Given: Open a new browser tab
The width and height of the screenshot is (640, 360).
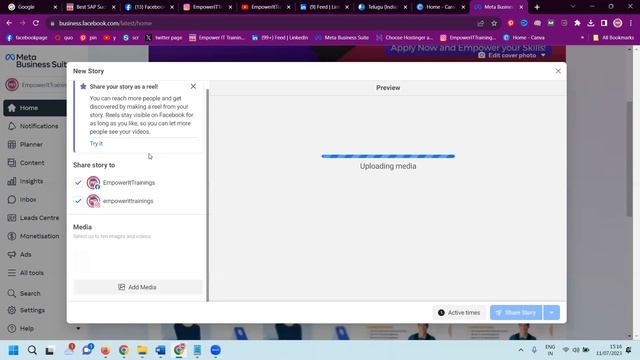Looking at the screenshot, I should point(537,7).
